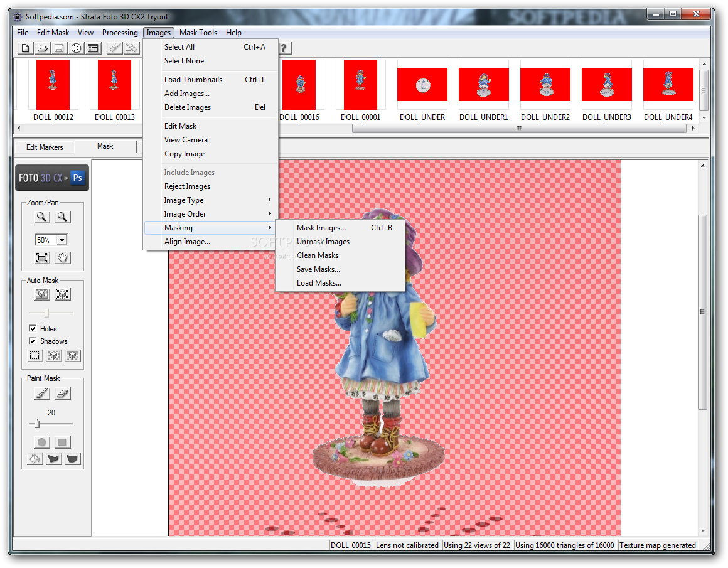Select the dashed rectangle marquee tool

click(x=35, y=356)
